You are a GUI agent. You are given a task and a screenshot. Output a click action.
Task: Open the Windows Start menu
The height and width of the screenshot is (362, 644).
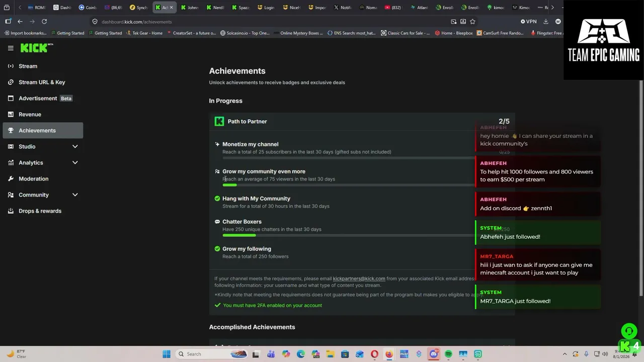point(167,354)
